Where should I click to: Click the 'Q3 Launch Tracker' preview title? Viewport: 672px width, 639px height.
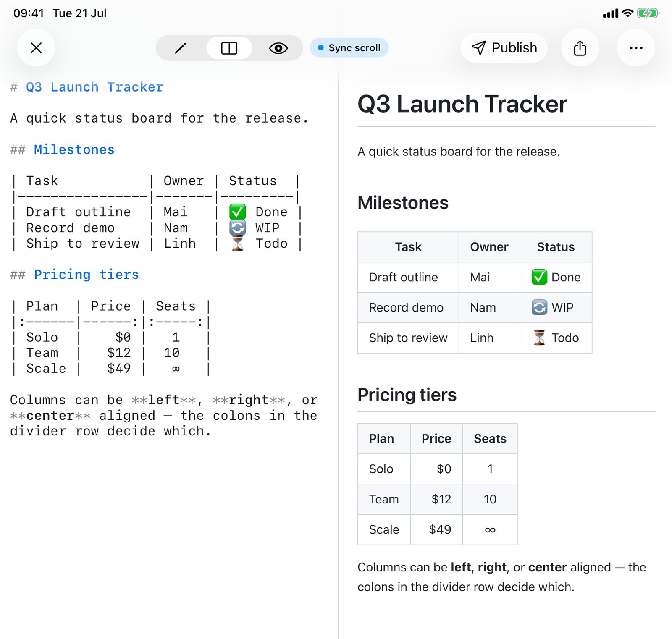462,104
